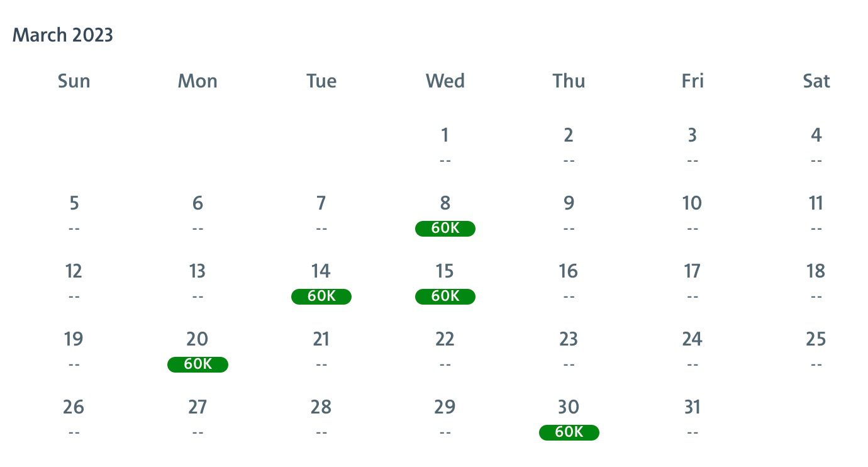Image resolution: width=868 pixels, height=467 pixels.
Task: Select March 31 on the calendar
Action: [x=692, y=407]
